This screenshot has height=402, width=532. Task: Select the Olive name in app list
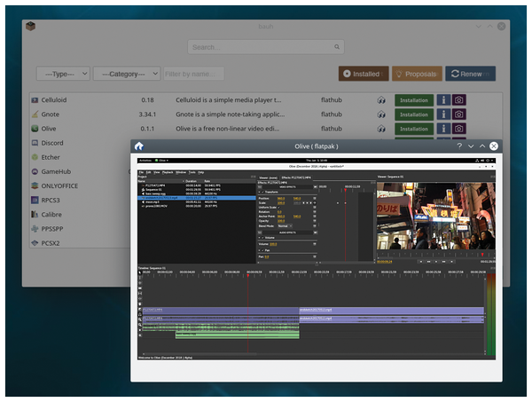[49, 129]
